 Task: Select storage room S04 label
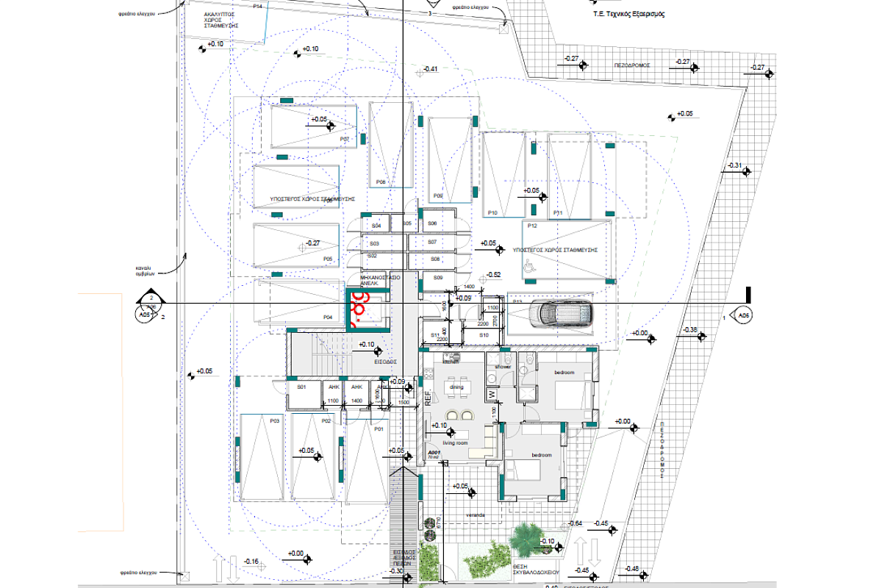point(376,226)
